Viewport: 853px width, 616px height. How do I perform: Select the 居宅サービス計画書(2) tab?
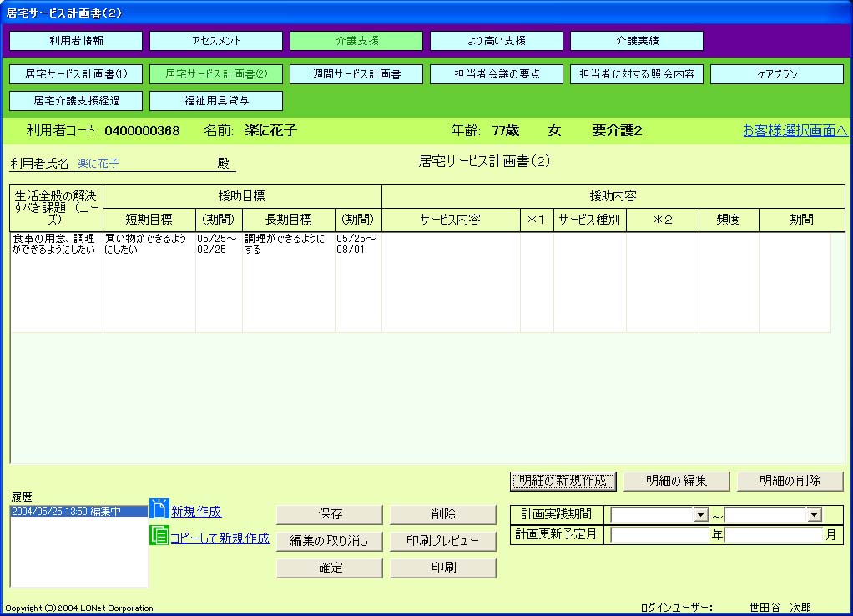(216, 74)
